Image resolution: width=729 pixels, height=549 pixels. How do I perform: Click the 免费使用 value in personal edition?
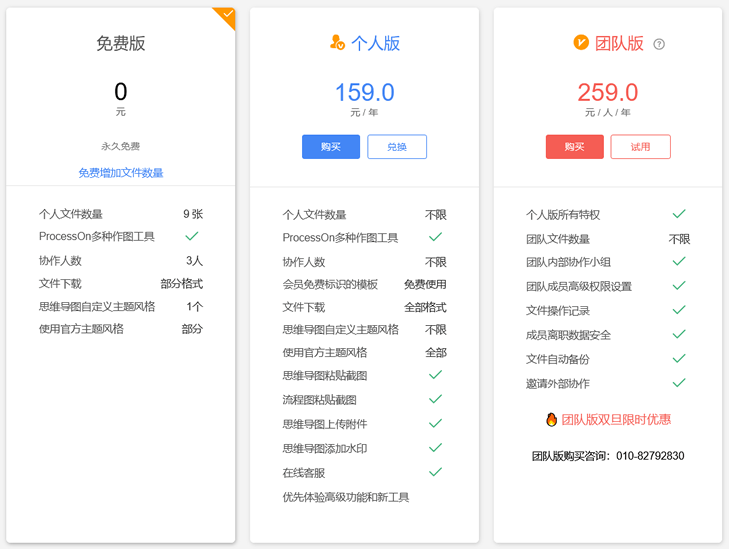click(x=425, y=284)
